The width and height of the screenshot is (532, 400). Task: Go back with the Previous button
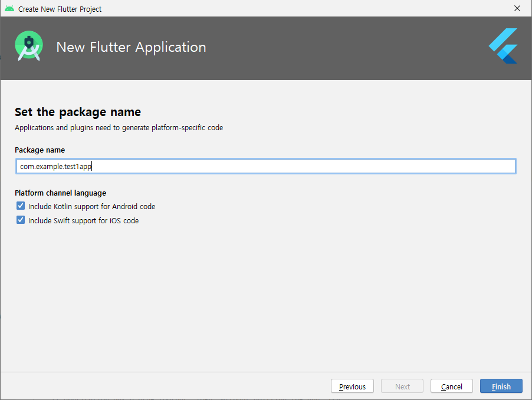[x=352, y=386]
